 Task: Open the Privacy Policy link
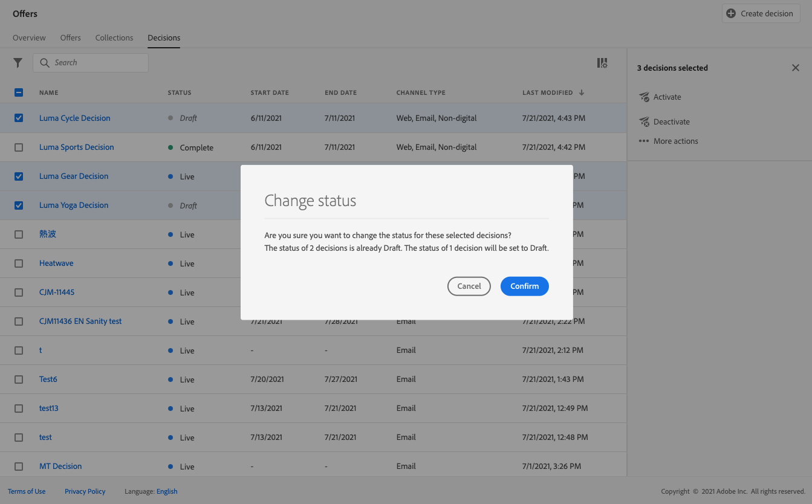point(85,491)
